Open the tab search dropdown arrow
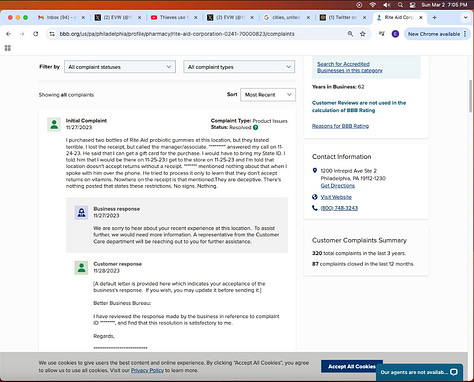 466,17
